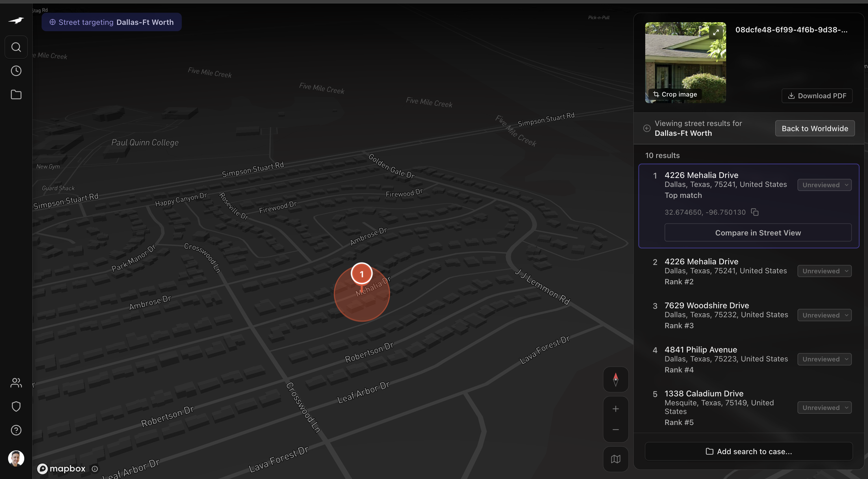Click the query image thumbnail of the house
The image size is (868, 479).
click(685, 63)
